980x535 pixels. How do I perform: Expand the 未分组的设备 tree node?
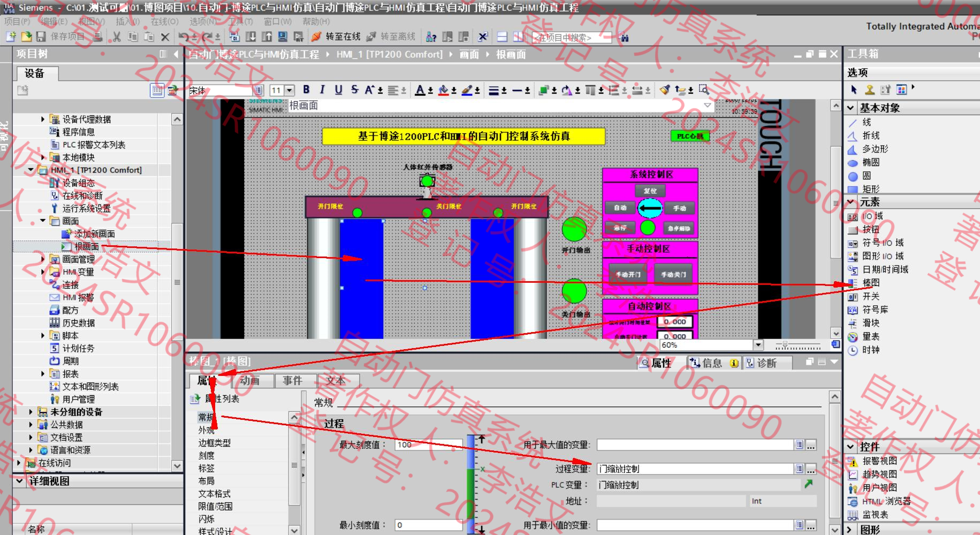(31, 412)
